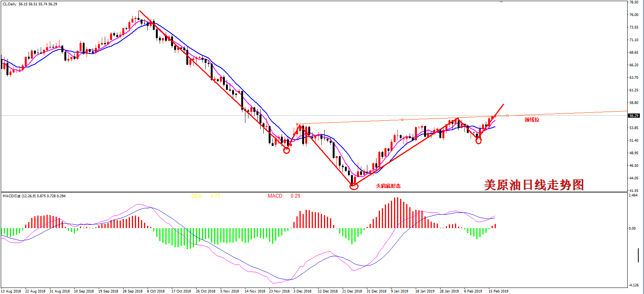Click the 21 Dec 2018 date label
Viewport: 644px width, 294px height.
click(352, 291)
